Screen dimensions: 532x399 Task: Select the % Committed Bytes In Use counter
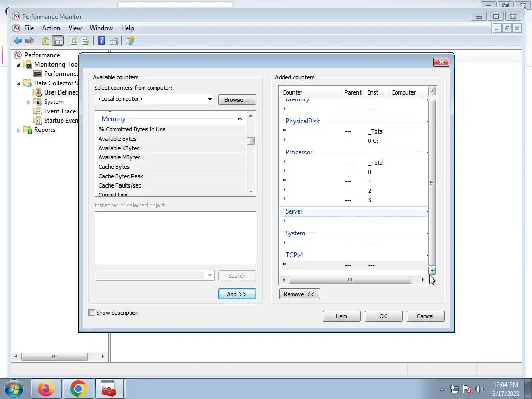[x=171, y=129]
